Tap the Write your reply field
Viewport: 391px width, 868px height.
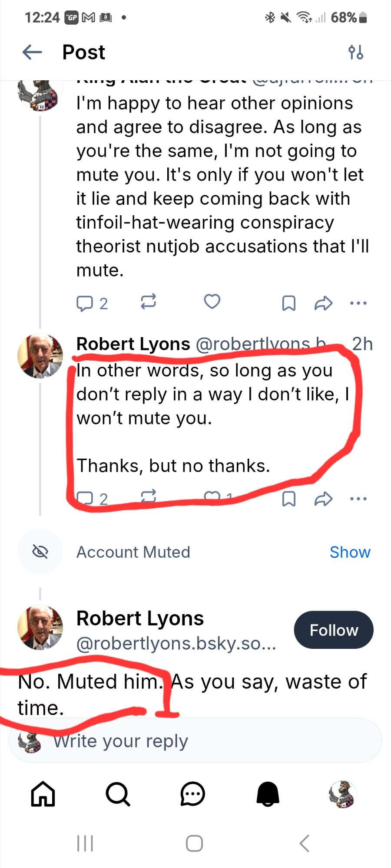tap(195, 741)
